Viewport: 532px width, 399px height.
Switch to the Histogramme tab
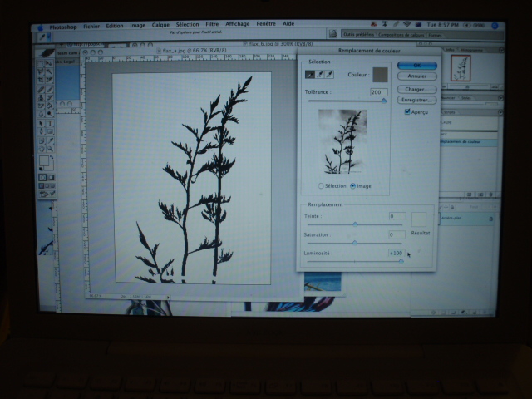pyautogui.click(x=472, y=50)
